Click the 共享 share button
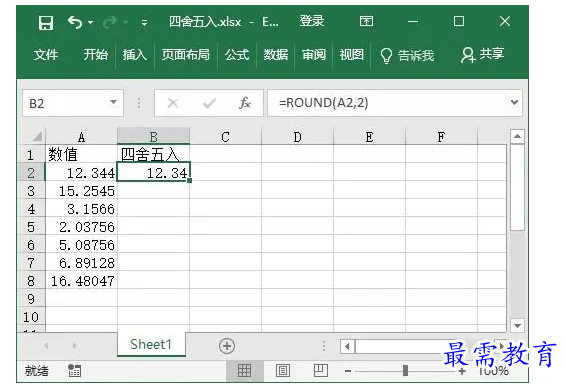Viewport: 565px width, 386px height. [x=482, y=55]
